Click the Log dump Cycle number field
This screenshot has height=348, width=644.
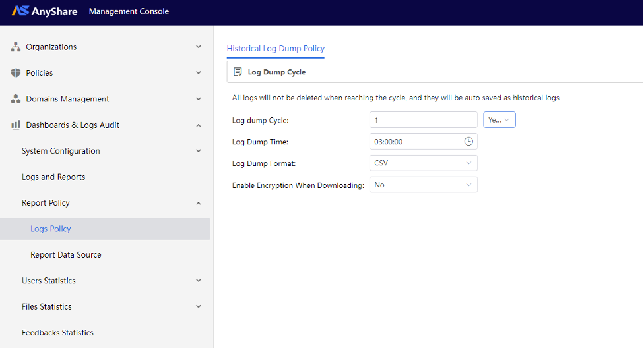click(424, 120)
